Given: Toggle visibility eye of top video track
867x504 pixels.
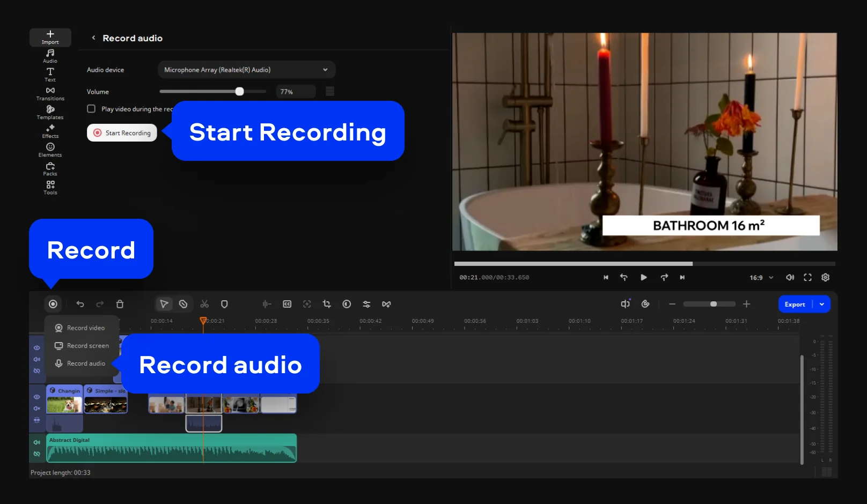Looking at the screenshot, I should click(37, 348).
